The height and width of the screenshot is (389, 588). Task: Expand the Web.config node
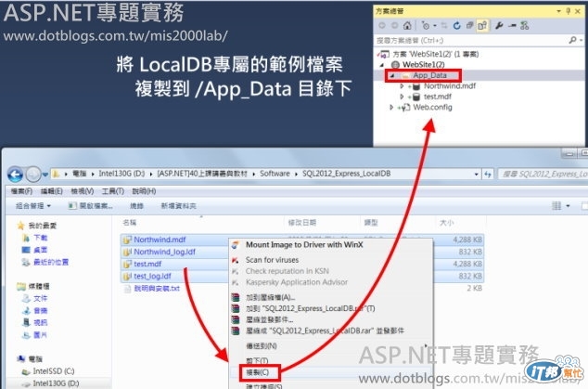point(391,108)
